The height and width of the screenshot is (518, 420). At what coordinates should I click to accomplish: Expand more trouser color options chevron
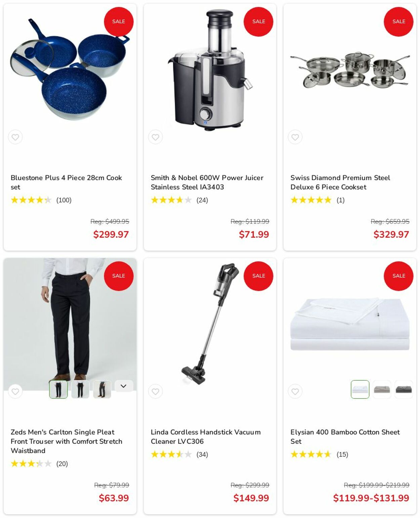[x=124, y=386]
